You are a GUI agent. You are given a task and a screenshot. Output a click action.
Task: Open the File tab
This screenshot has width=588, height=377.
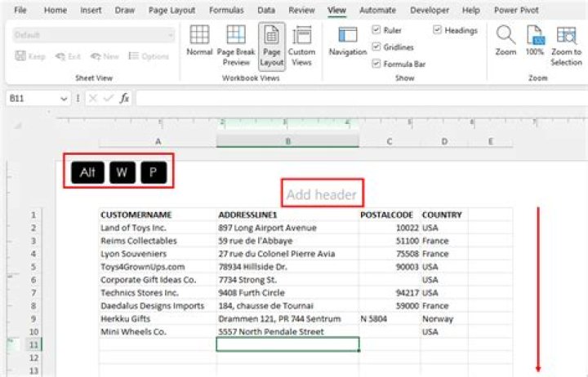(20, 10)
